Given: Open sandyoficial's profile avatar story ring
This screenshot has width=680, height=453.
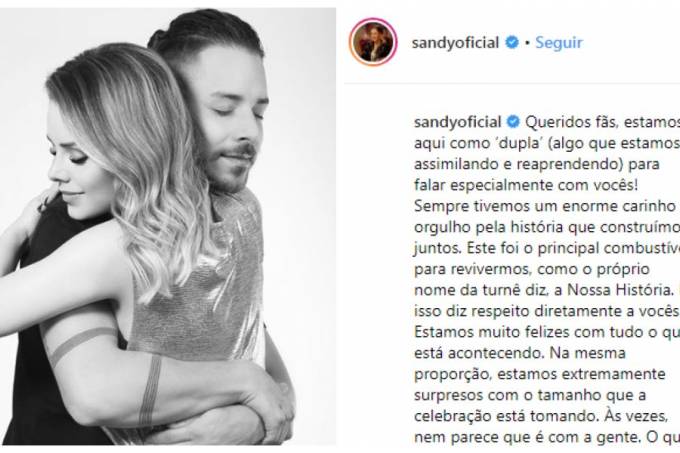Looking at the screenshot, I should pos(373,42).
